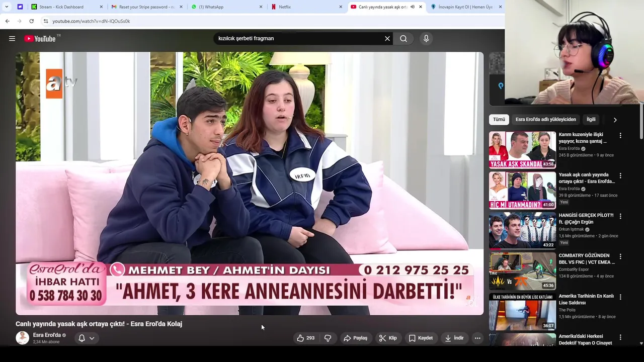Share the video with Paylaş
Viewport: 644px width, 362px height.
coord(355,338)
